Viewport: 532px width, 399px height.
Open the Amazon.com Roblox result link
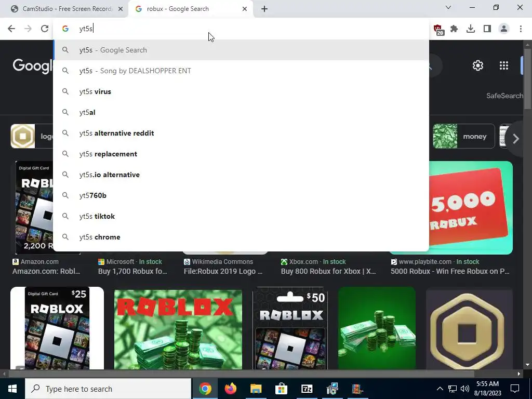[x=46, y=271]
